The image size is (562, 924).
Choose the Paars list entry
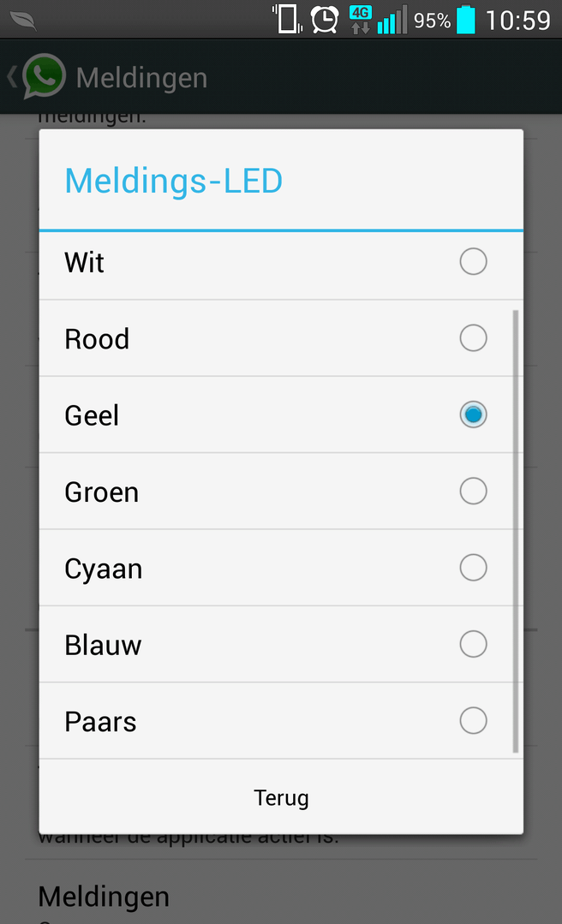click(281, 721)
